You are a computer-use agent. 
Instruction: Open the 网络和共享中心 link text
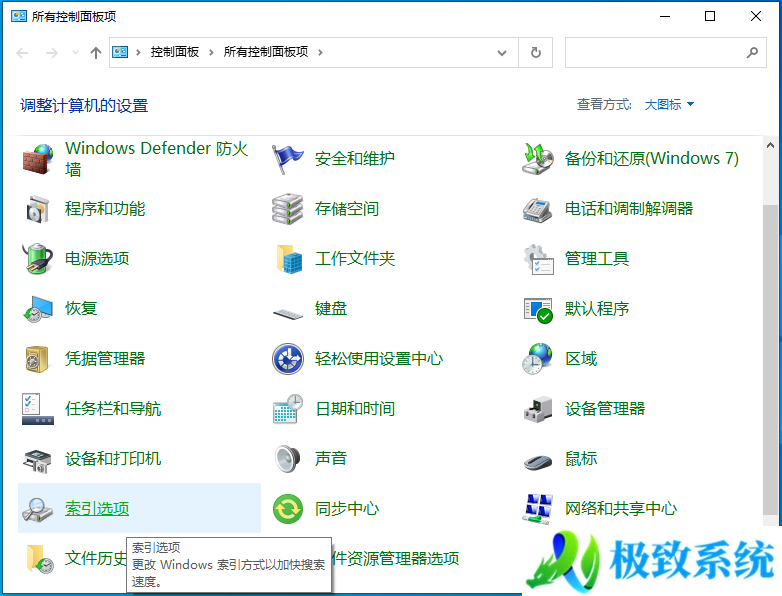pos(621,508)
